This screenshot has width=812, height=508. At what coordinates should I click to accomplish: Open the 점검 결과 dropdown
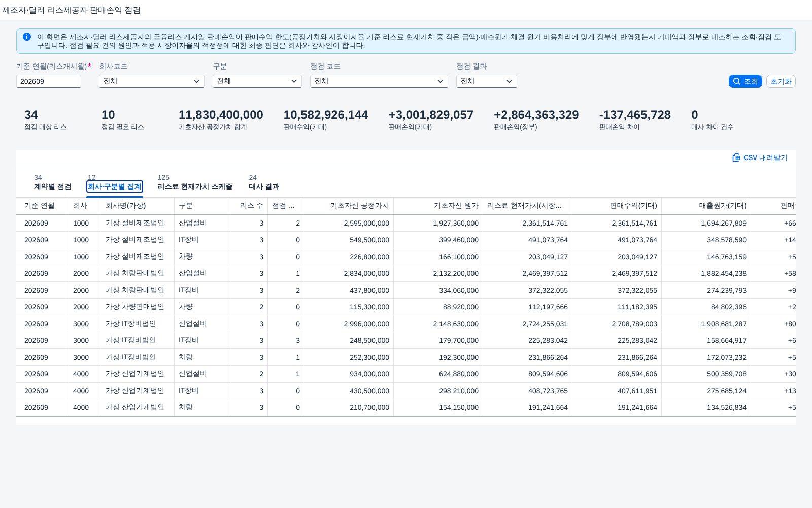[x=487, y=81]
